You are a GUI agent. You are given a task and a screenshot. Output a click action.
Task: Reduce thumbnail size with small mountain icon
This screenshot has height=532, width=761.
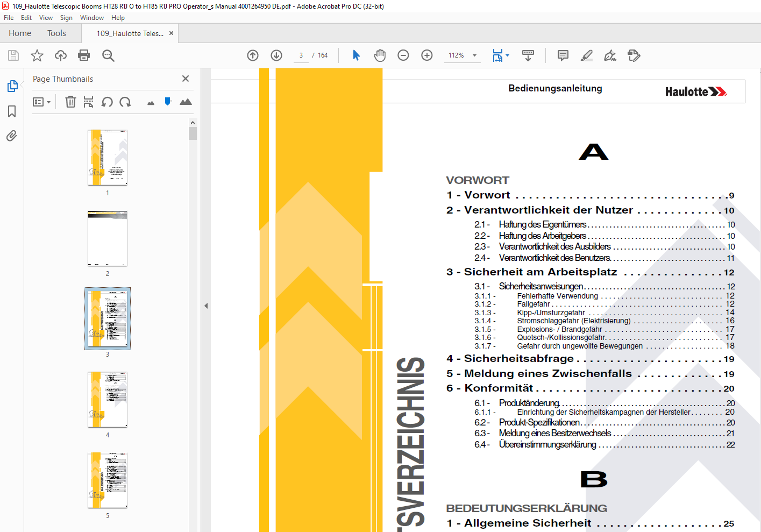coord(151,103)
